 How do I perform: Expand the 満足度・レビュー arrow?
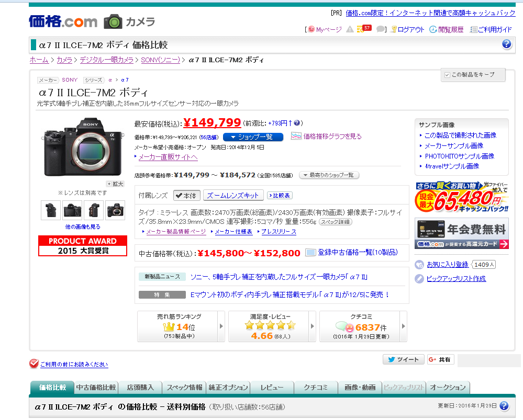coord(312,326)
